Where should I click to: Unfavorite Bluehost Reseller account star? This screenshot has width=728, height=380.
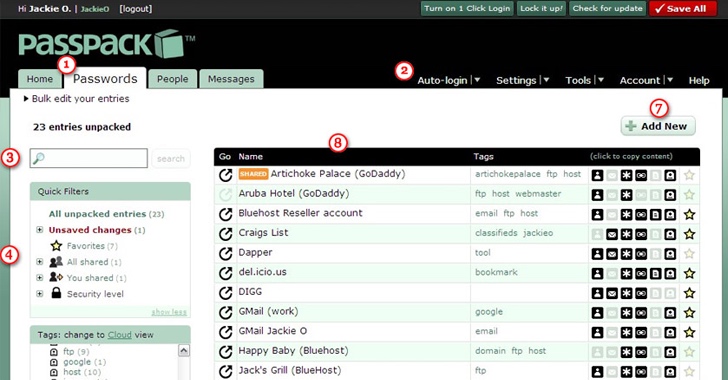coord(689,215)
